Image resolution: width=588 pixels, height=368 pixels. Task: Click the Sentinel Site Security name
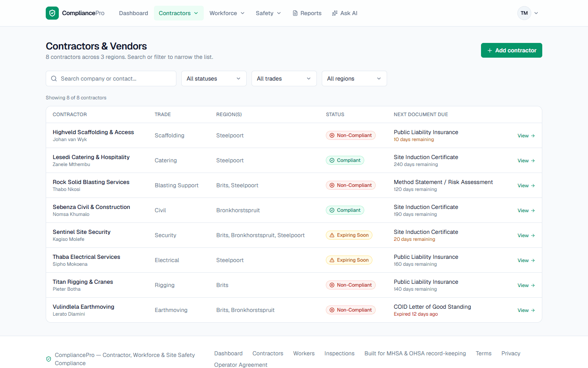point(82,232)
